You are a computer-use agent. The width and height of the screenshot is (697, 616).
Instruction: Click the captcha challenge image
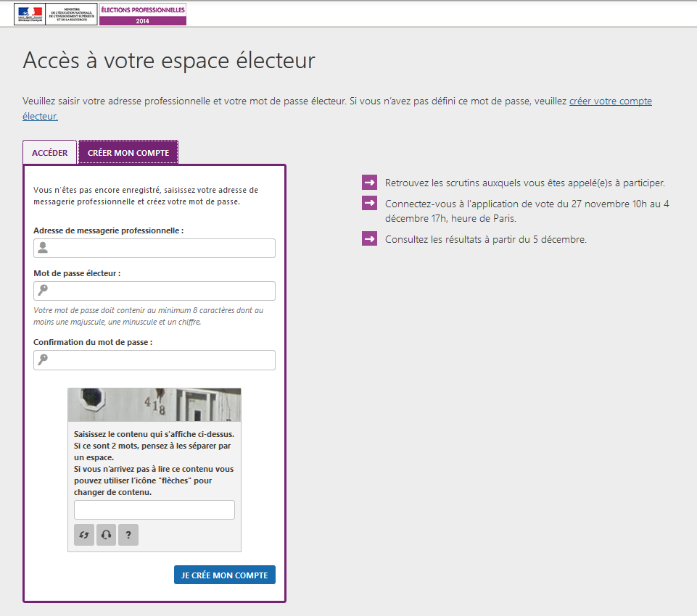pos(154,405)
